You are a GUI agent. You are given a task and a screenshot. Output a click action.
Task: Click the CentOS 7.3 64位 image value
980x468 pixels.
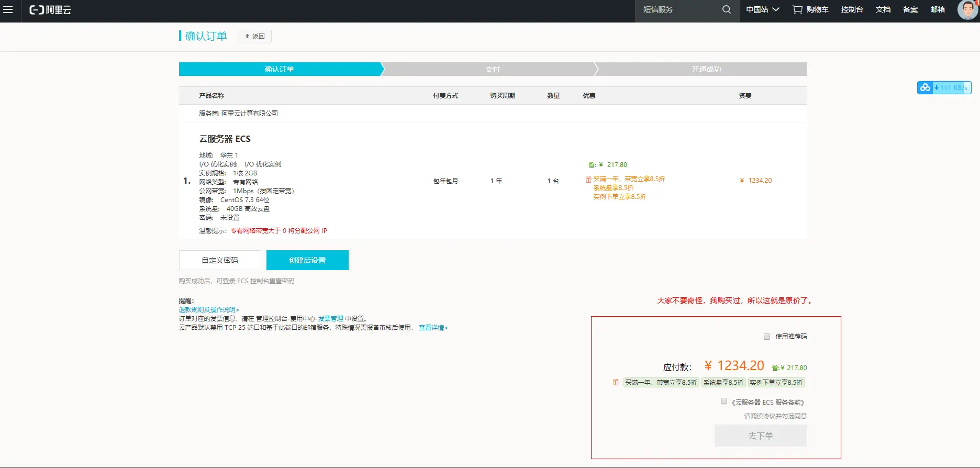pyautogui.click(x=245, y=200)
